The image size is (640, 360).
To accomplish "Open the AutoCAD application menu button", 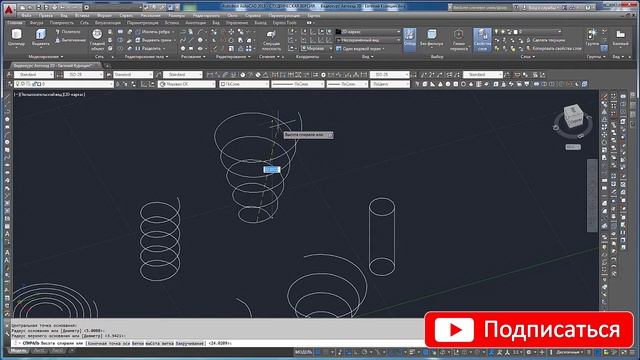I will [9, 9].
